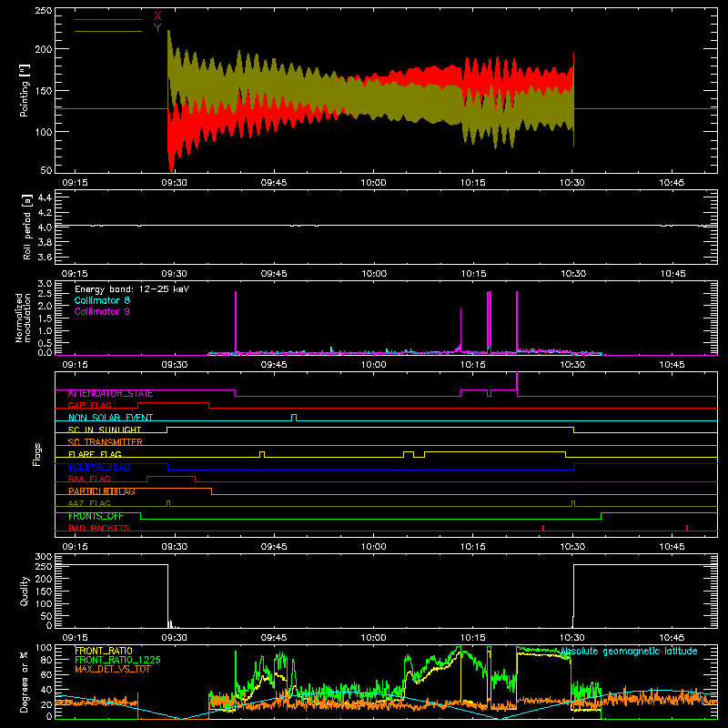Click the "09:30" time label under the Quality plot
Image resolution: width=728 pixels, height=728 pixels.
pyautogui.click(x=174, y=638)
